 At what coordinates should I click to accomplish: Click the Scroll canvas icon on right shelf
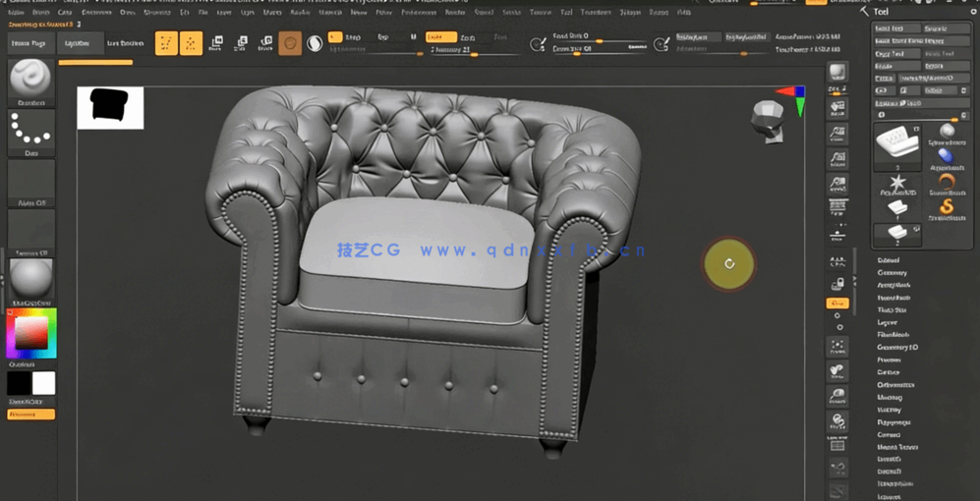(837, 107)
